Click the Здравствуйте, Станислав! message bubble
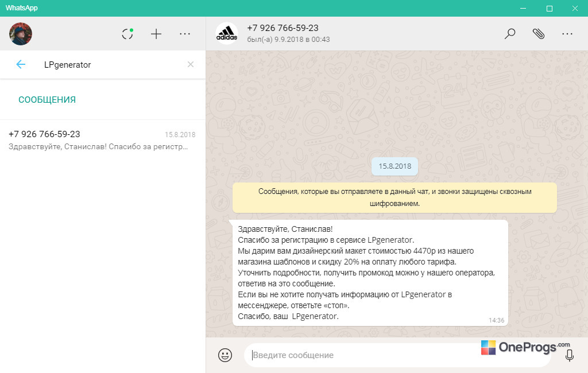The image size is (588, 373). [x=370, y=273]
